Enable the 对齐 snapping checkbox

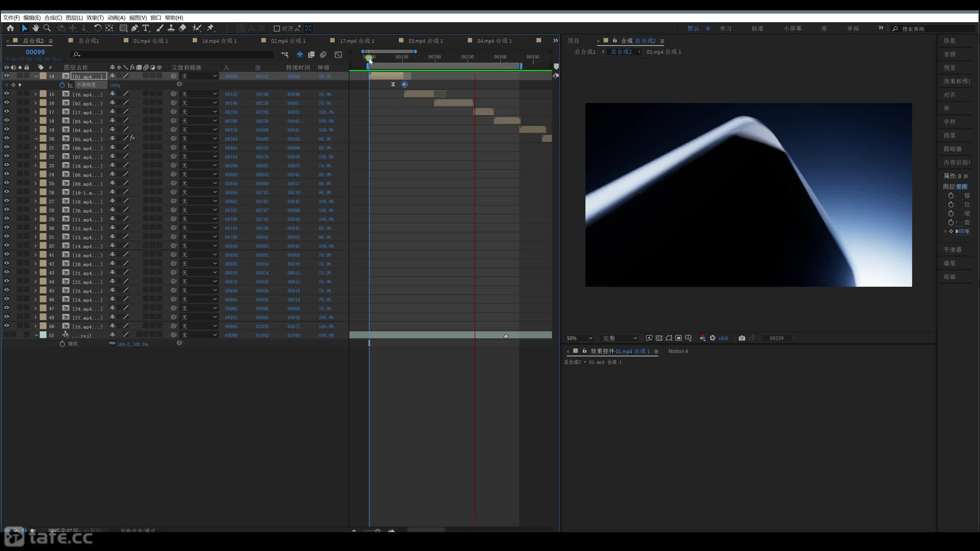277,28
